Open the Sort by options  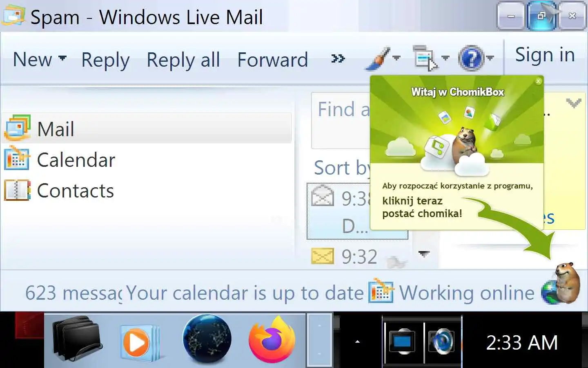point(342,168)
